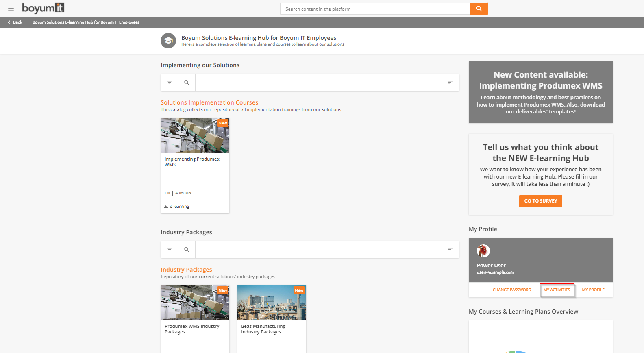Click the boyum IT logo
Image resolution: width=644 pixels, height=353 pixels.
43,8
